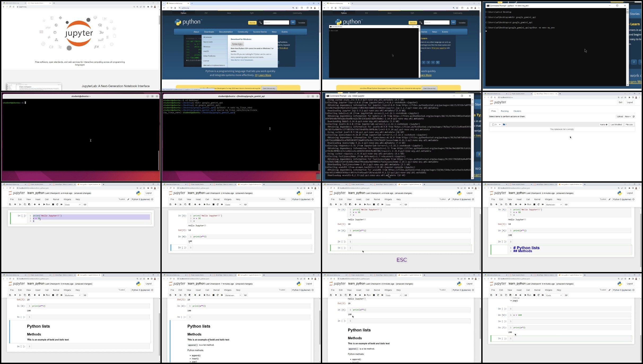Click 'View the full list of downloads' link

click(242, 60)
